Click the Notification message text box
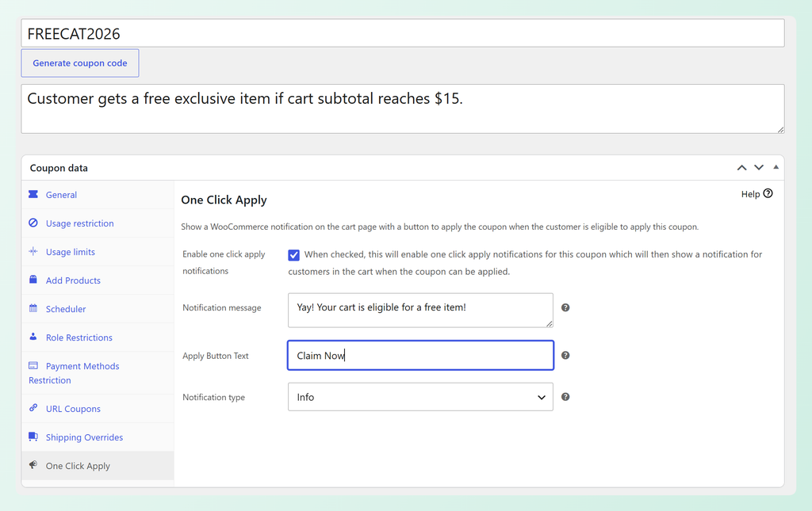Viewport: 812px width, 511px height. point(420,311)
